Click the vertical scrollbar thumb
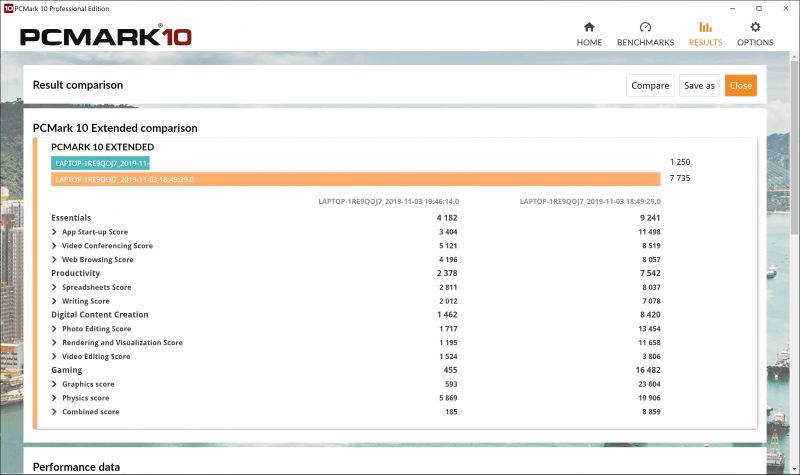The image size is (800, 475). coord(795,147)
